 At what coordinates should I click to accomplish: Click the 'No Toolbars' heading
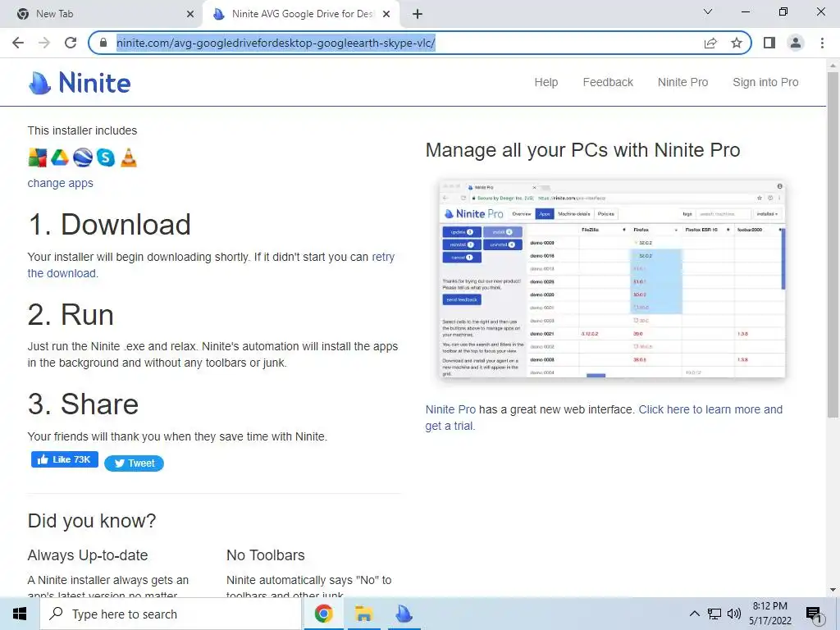(x=266, y=555)
